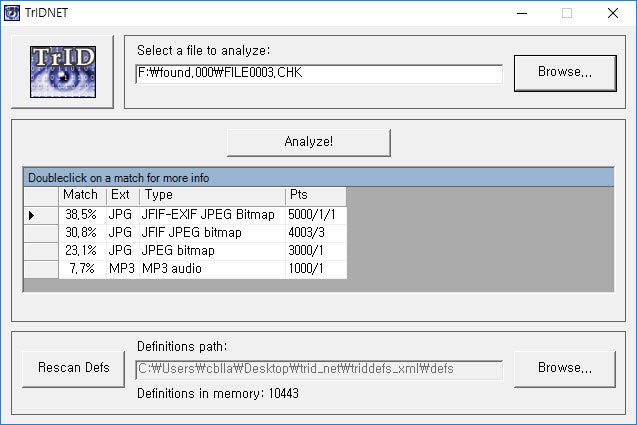Viewport: 637px width, 425px height.
Task: Click the Match column header
Action: point(81,195)
